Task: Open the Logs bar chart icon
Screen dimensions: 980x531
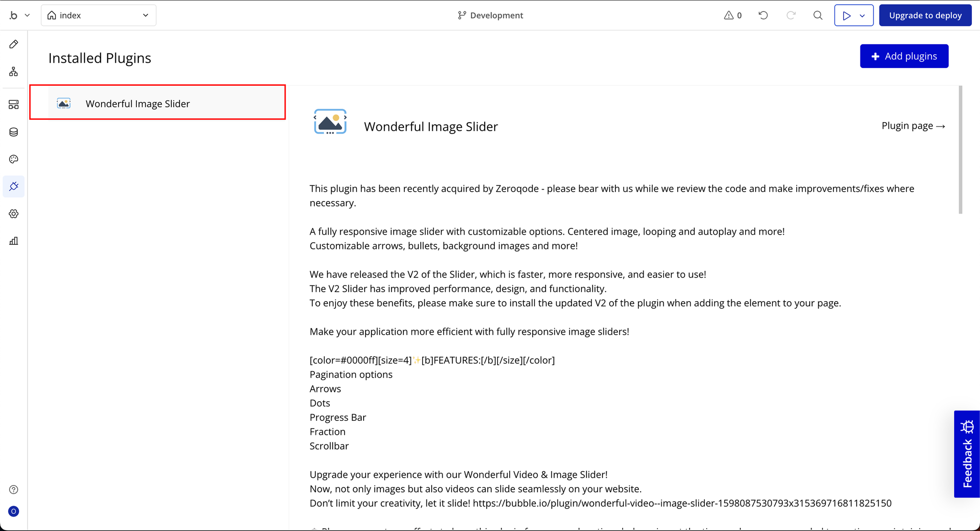Action: tap(13, 241)
